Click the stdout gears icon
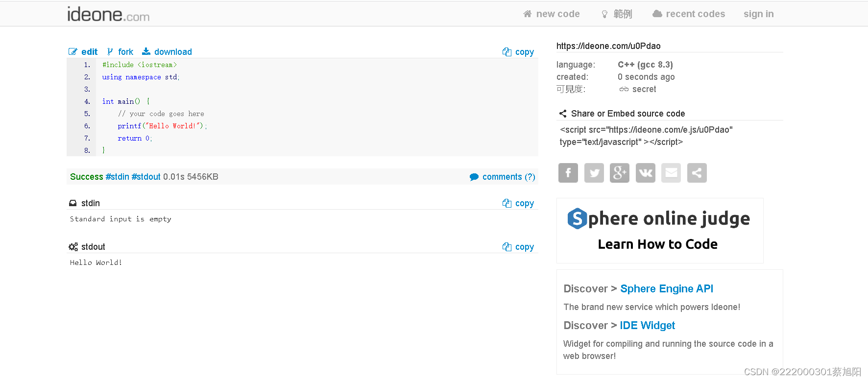The width and height of the screenshot is (868, 381). [73, 247]
